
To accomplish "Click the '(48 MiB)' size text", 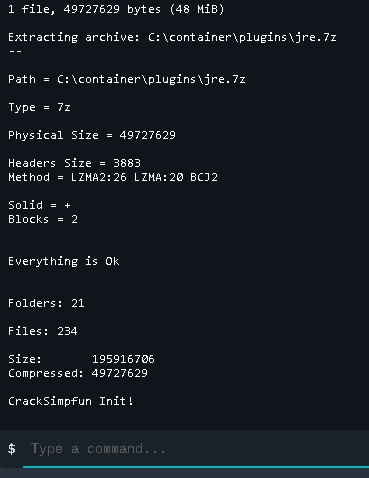I will click(x=197, y=9).
